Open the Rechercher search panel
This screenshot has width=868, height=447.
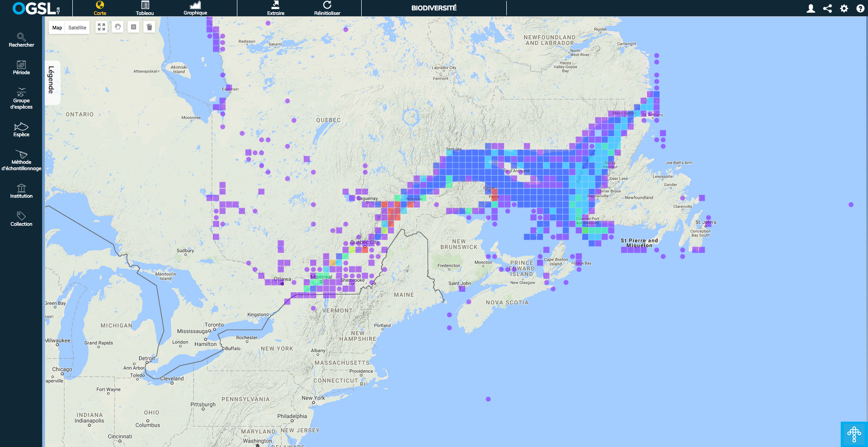pyautogui.click(x=21, y=40)
